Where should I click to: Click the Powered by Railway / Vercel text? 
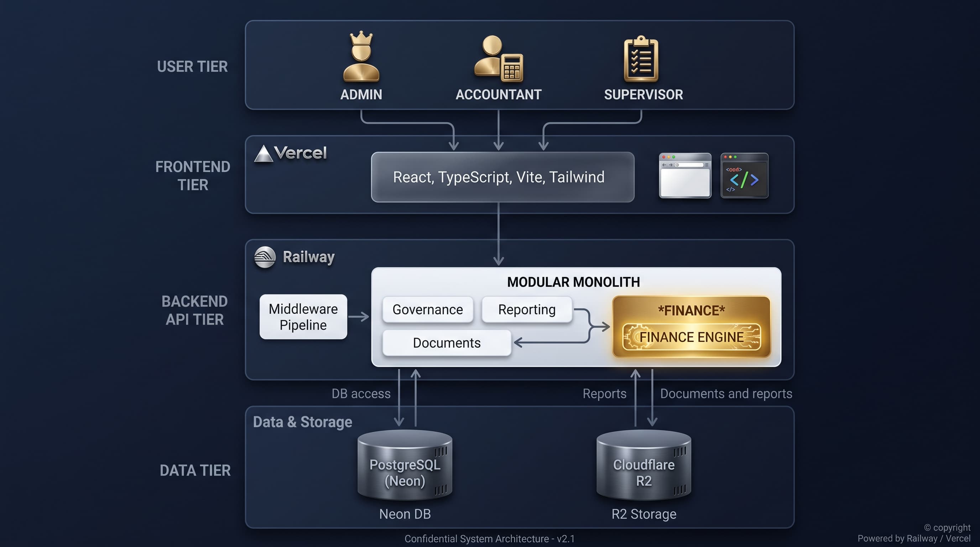(x=914, y=539)
